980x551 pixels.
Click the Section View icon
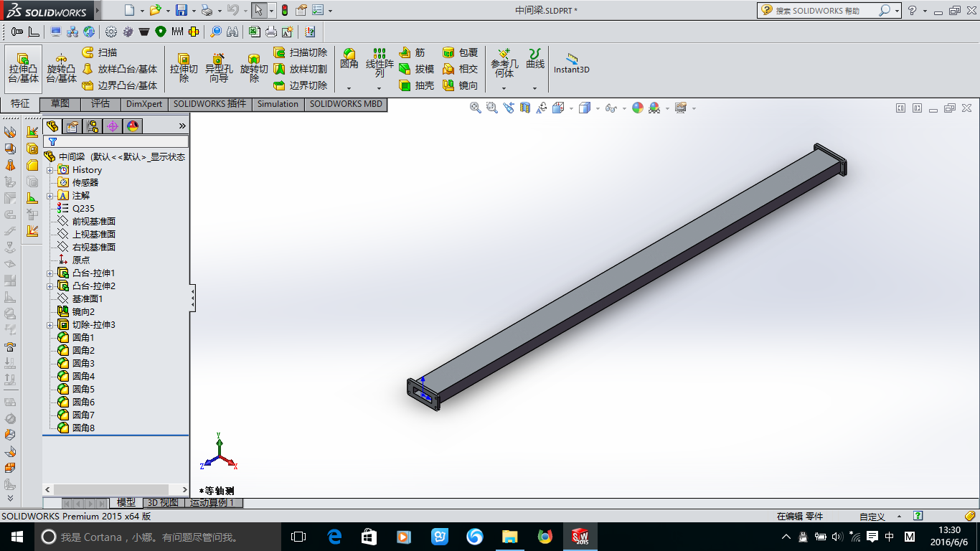pos(525,108)
